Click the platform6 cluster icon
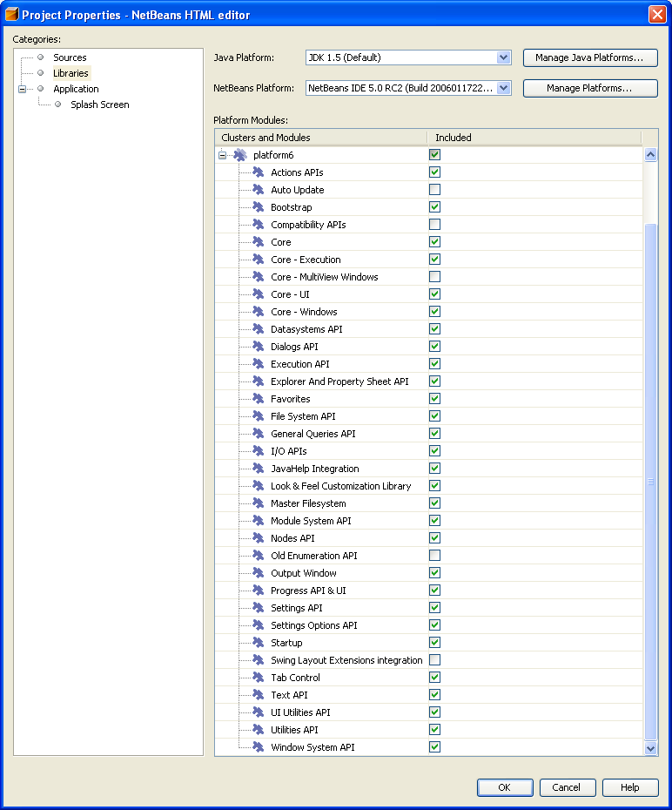The height and width of the screenshot is (810, 672). tap(240, 155)
